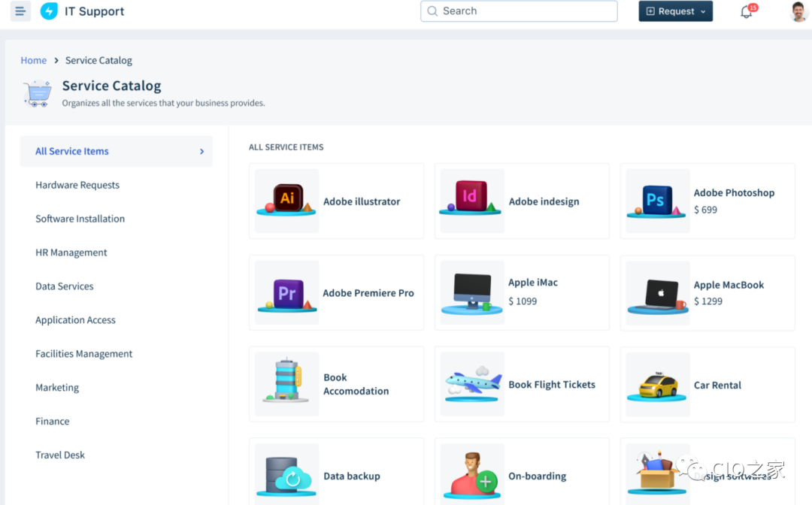812x505 pixels.
Task: Select Hardware Requests category
Action: tap(77, 185)
